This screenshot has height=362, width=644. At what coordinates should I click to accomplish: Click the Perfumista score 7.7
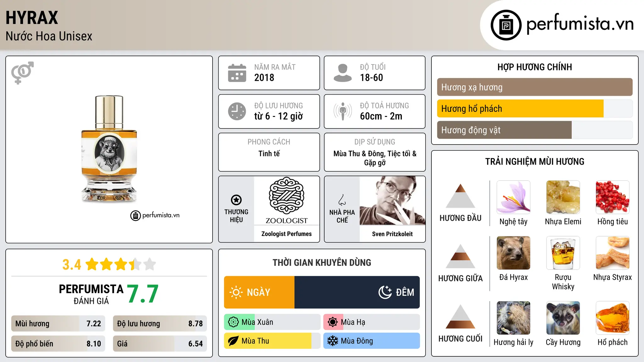coord(143,294)
